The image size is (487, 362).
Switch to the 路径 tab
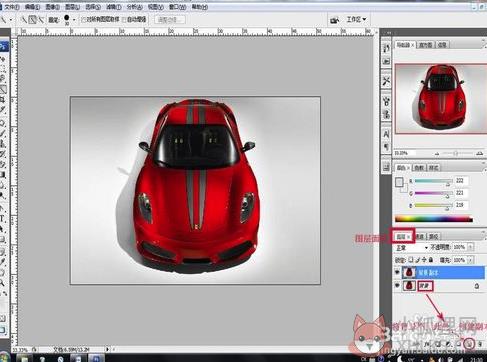434,237
